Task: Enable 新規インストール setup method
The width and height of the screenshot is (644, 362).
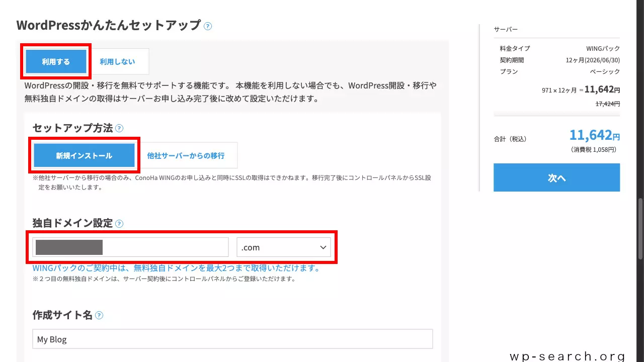Action: [84, 155]
